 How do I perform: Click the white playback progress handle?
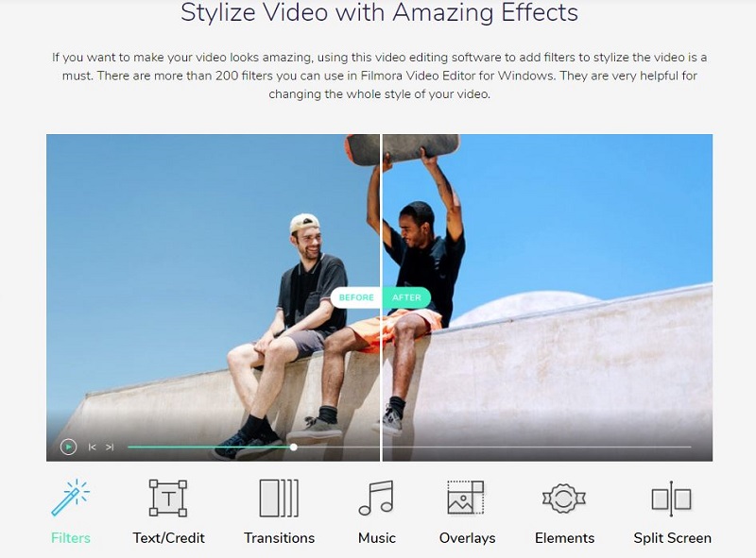294,447
